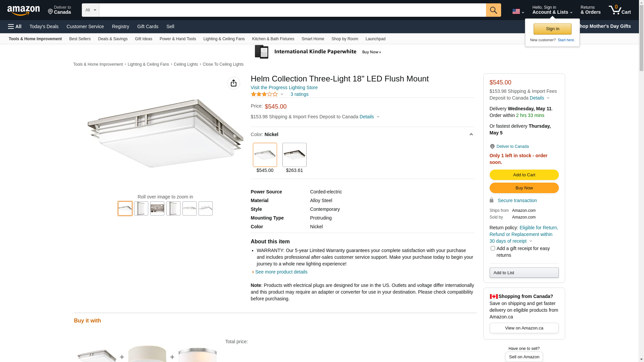Image resolution: width=644 pixels, height=362 pixels.
Task: Select the $263.61 bronze color swatch
Action: (294, 155)
